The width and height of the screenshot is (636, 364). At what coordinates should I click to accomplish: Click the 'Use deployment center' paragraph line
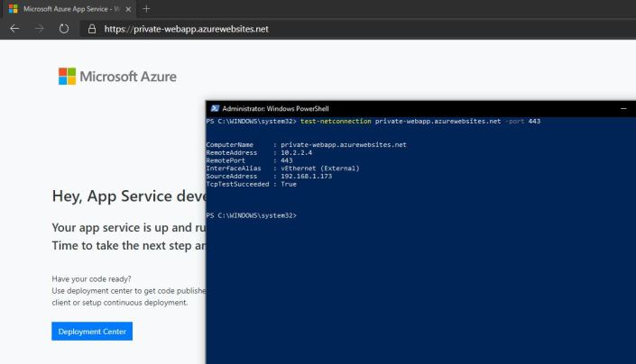coord(129,291)
